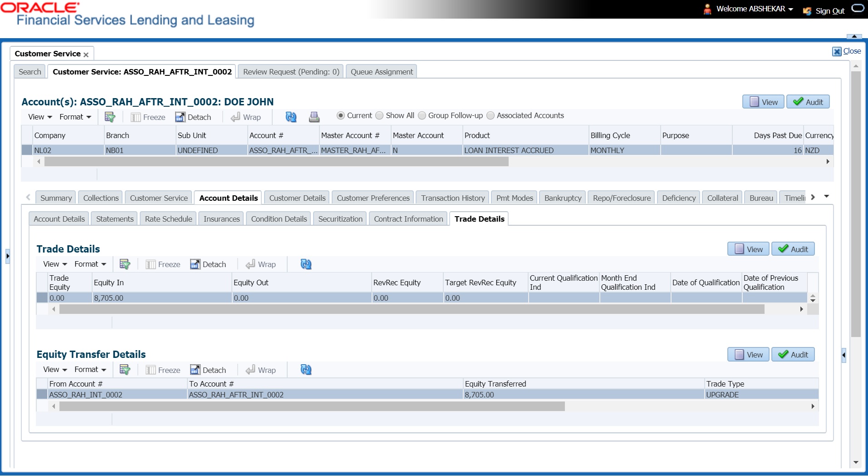Click Wrap in the Accounts toolbar

[x=246, y=117]
